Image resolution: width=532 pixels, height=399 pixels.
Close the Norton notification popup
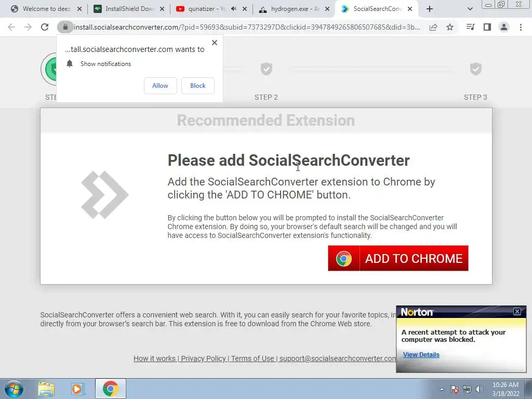coord(517,312)
